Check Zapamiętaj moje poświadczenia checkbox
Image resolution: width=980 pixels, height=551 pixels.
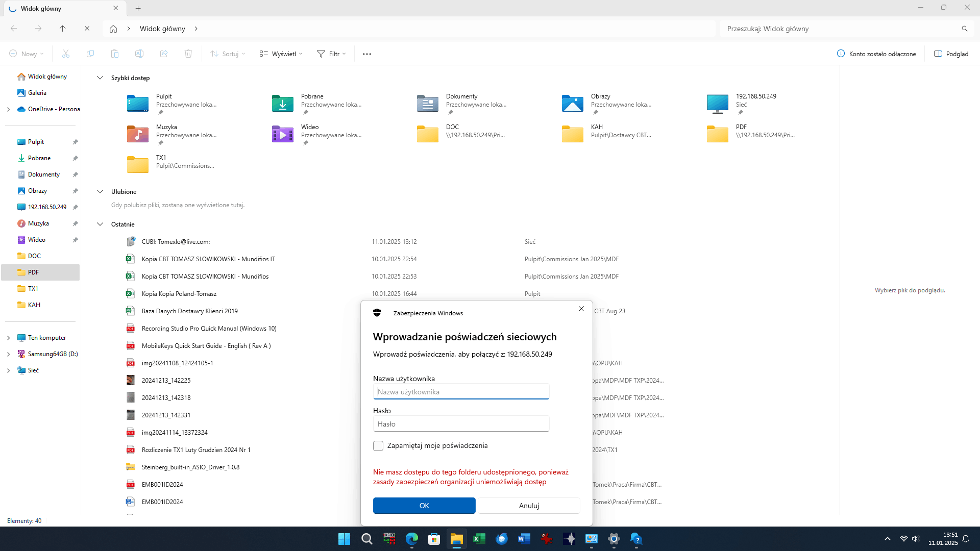[378, 446]
